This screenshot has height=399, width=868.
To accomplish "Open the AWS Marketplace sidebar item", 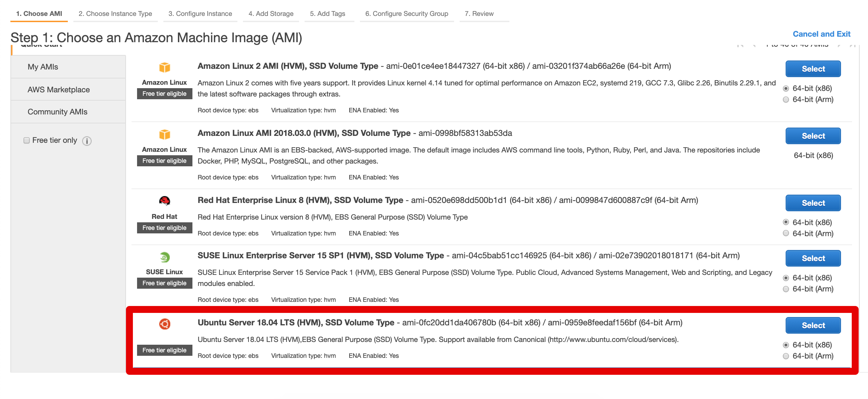I will click(58, 89).
